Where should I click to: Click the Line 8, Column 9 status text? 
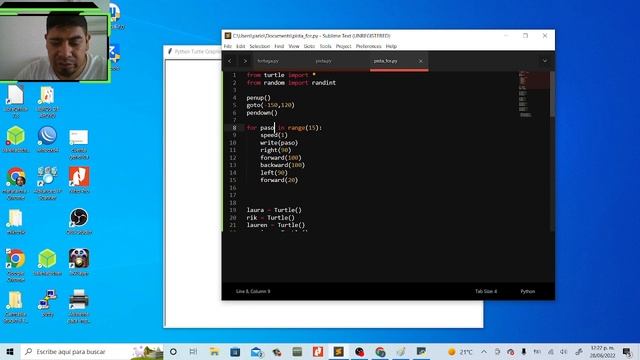[253, 291]
